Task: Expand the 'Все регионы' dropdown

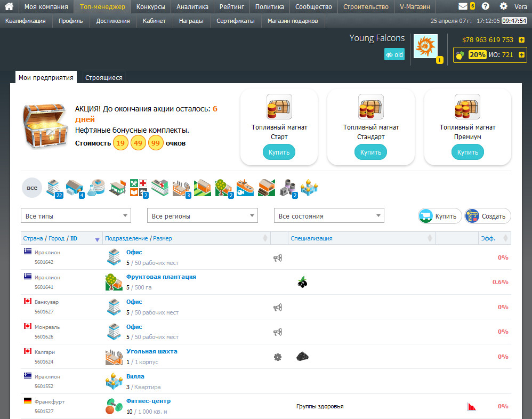Action: pyautogui.click(x=203, y=216)
